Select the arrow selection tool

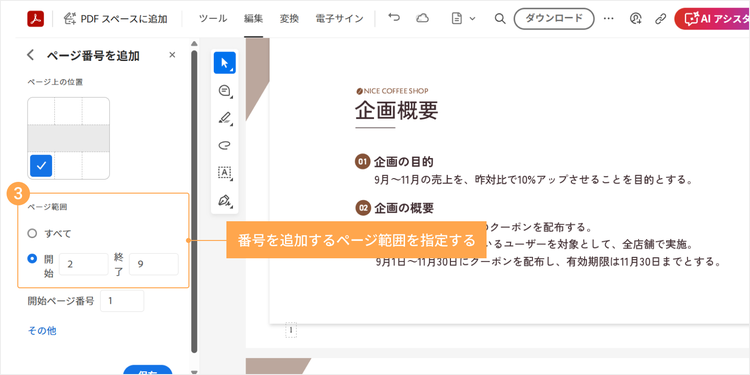[224, 63]
